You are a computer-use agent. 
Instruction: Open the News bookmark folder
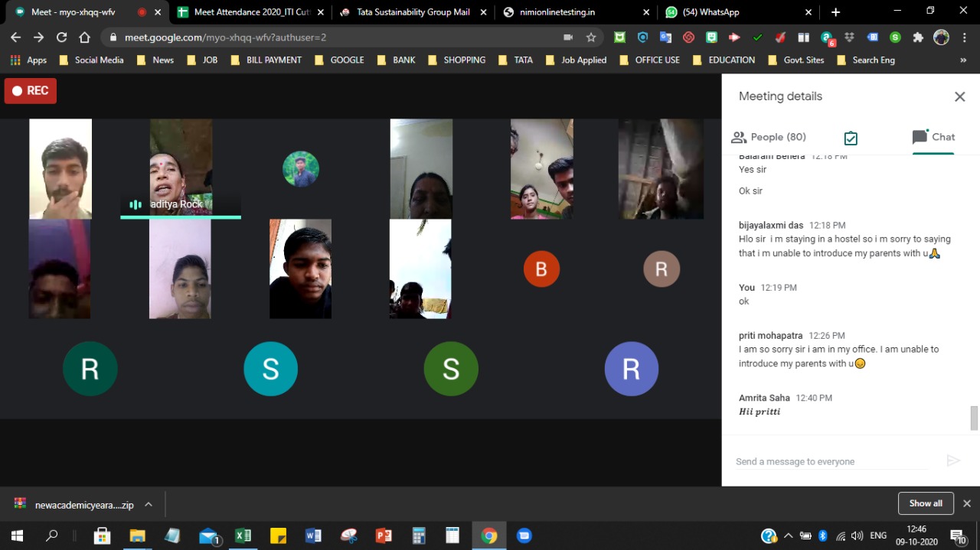[x=155, y=60]
